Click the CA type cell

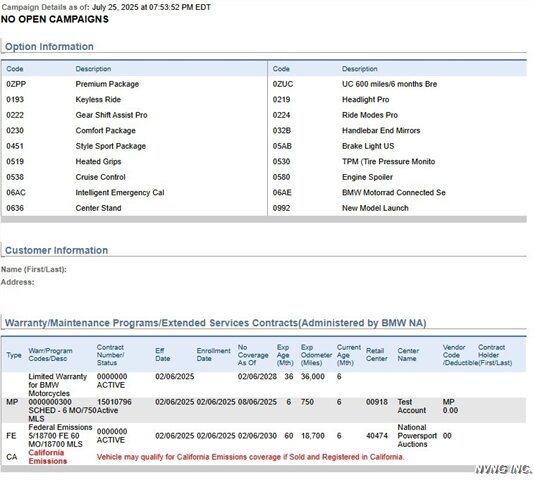pos(12,457)
